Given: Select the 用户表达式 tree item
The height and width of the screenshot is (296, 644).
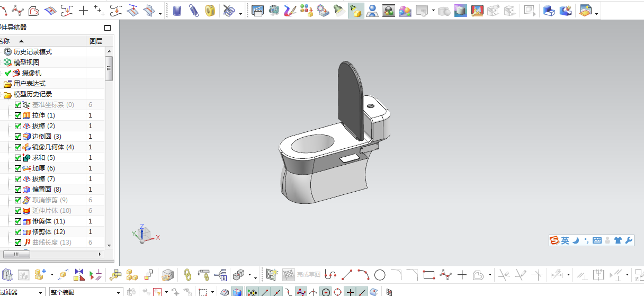Looking at the screenshot, I should tap(30, 84).
